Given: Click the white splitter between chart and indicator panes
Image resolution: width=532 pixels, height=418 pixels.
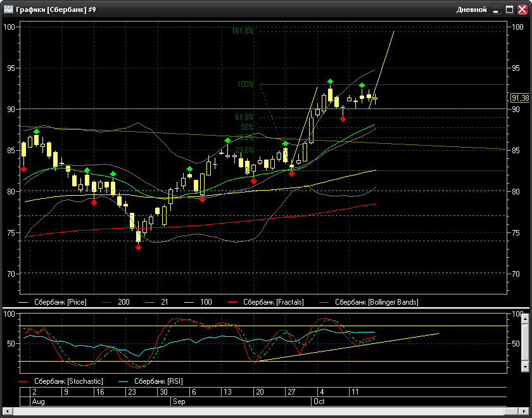Looking at the screenshot, I should point(266,308).
